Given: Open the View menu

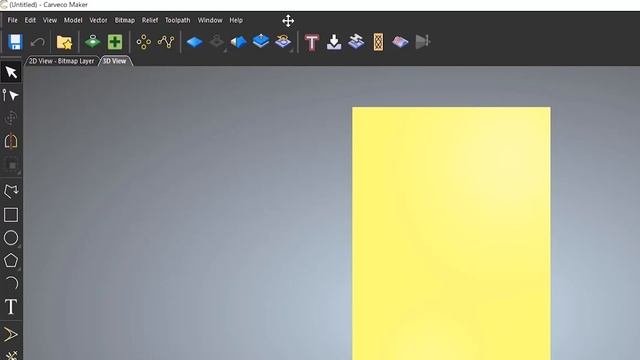Looking at the screenshot, I should coord(50,20).
